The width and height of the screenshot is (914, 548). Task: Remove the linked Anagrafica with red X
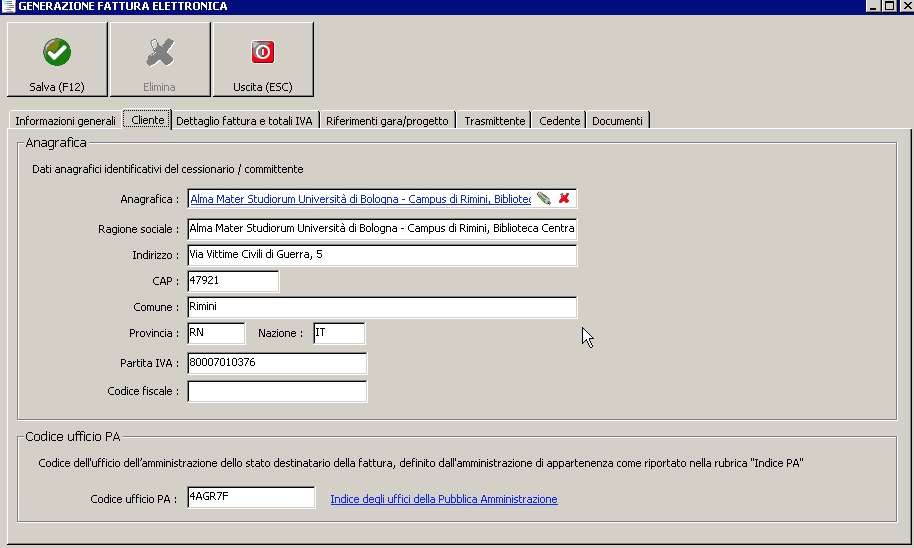(564, 198)
